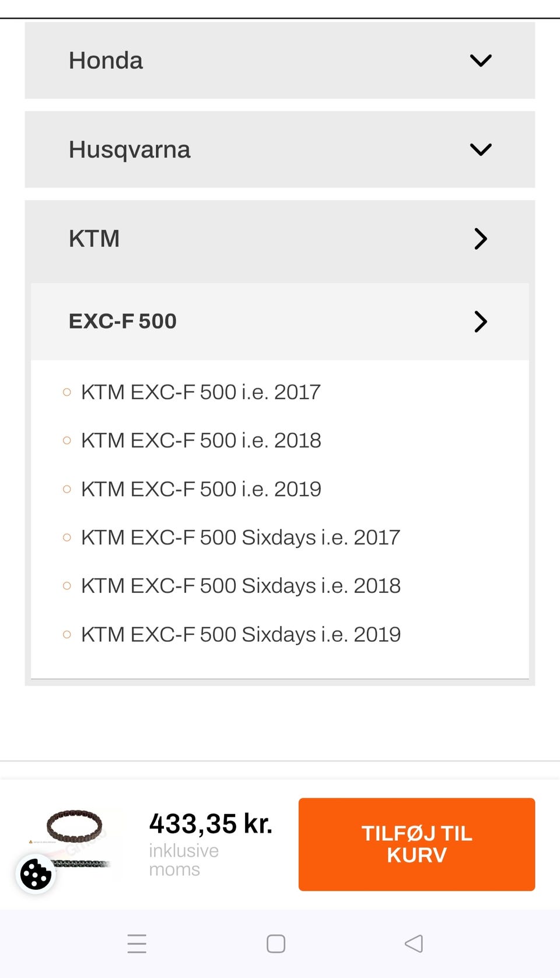Image resolution: width=560 pixels, height=978 pixels.
Task: Tap the Android recent apps menu icon
Action: click(137, 944)
